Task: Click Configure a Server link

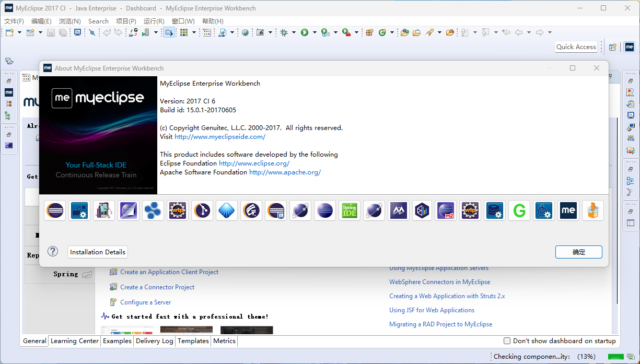Action: [145, 302]
